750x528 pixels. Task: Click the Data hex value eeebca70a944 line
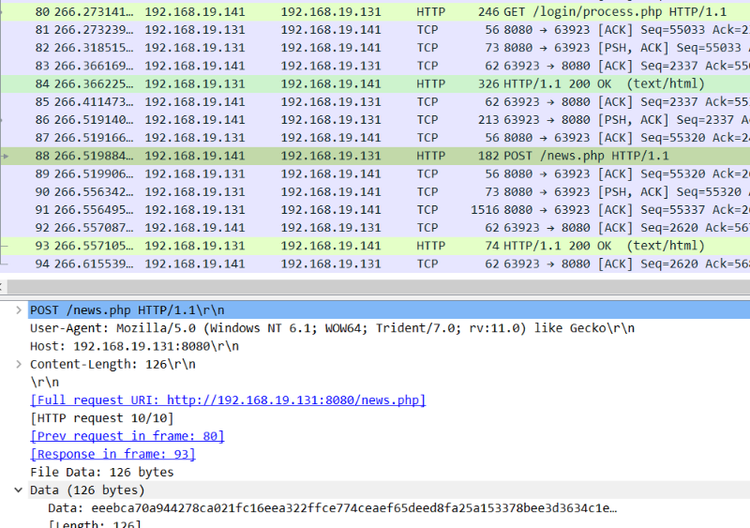click(x=332, y=508)
